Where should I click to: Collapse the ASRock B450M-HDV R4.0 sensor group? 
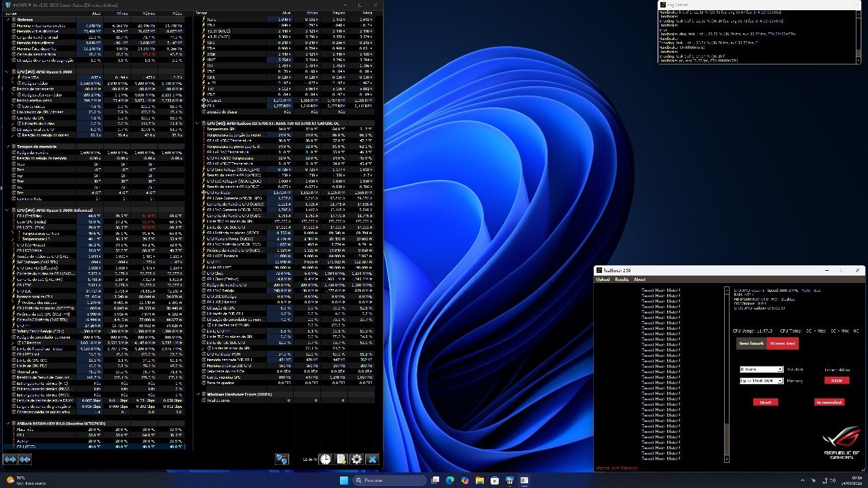7,423
